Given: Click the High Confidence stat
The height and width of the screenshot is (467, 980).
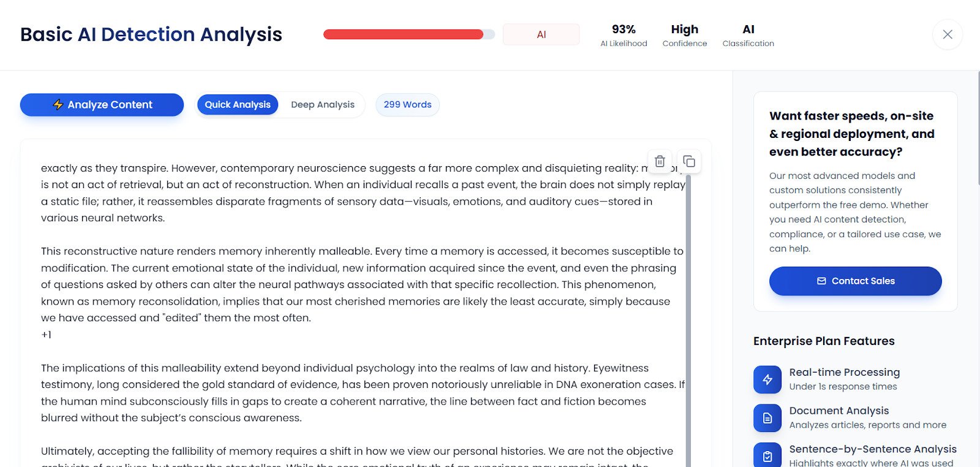Looking at the screenshot, I should coord(684,35).
